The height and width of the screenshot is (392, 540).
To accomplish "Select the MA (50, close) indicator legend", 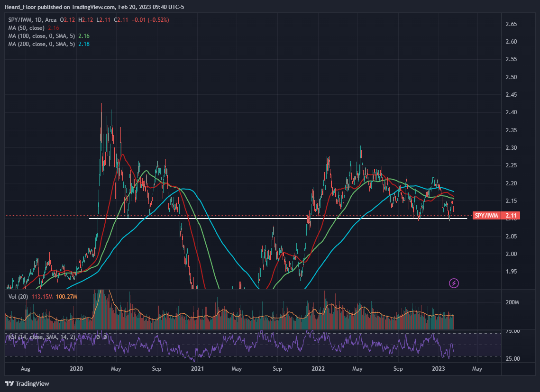I will pos(26,28).
